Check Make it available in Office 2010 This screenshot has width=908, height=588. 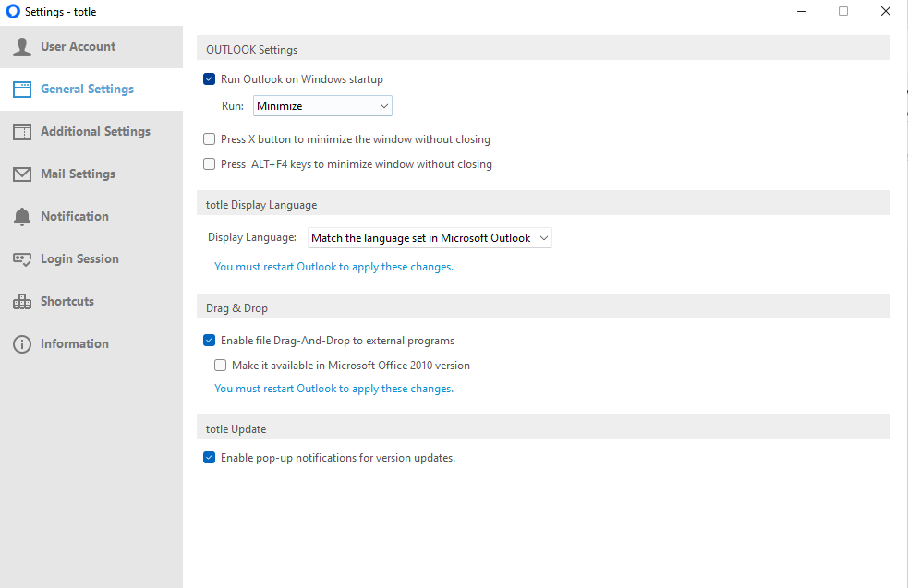220,366
